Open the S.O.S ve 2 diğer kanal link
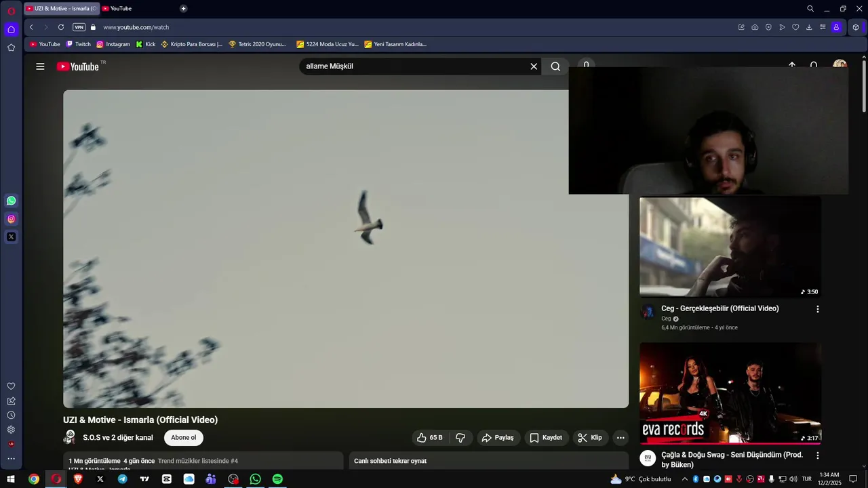This screenshot has height=488, width=868. (x=118, y=438)
